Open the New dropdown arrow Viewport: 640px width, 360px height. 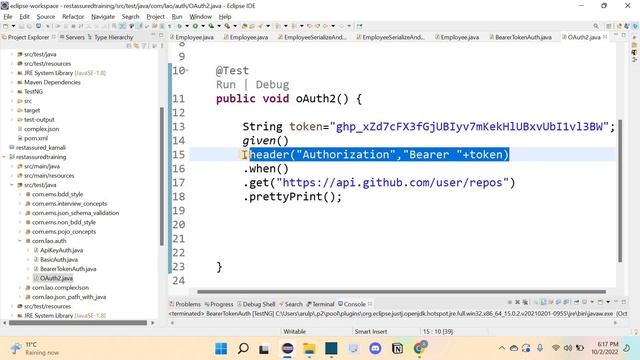point(13,26)
